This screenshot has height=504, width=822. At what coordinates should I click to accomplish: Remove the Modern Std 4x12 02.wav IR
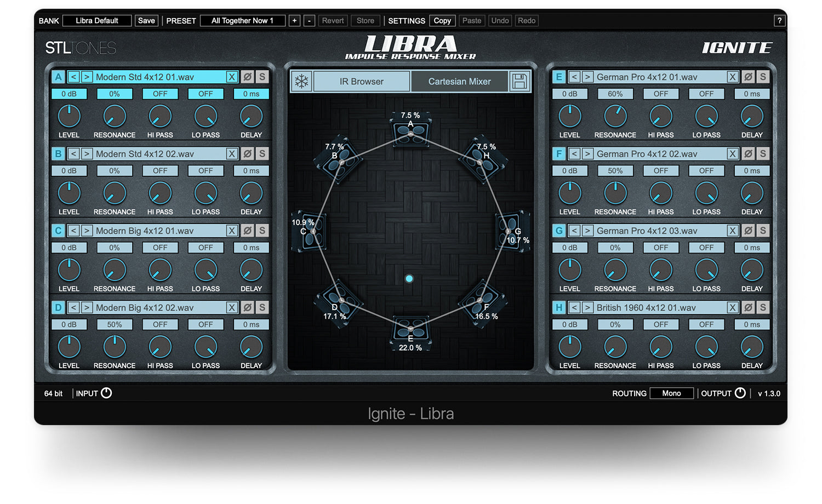tap(232, 154)
